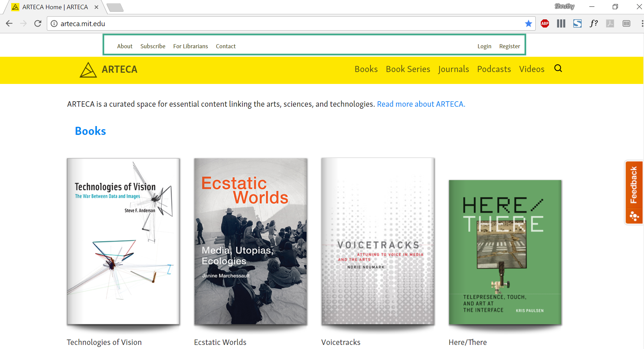
Task: Open the orange Feedback side tab
Action: point(634,192)
